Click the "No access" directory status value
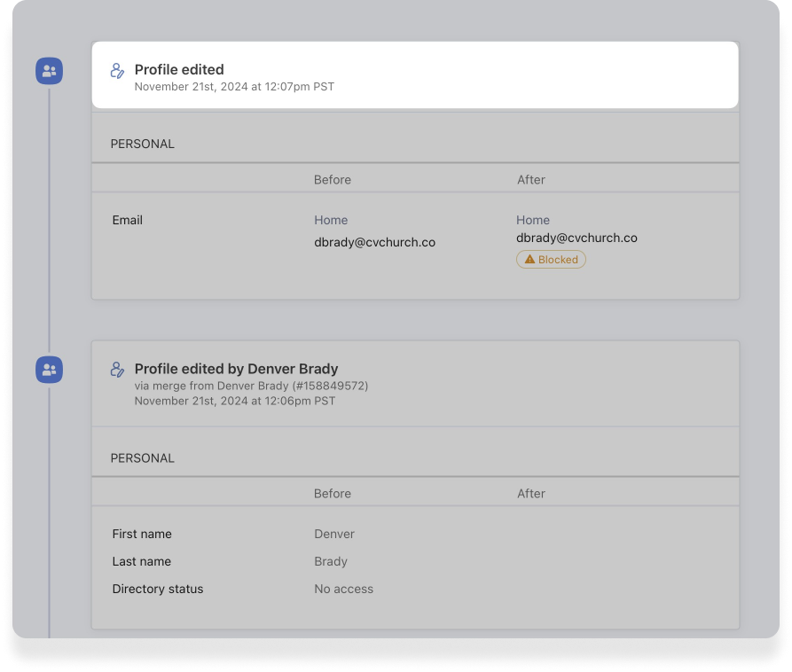The height and width of the screenshot is (672, 792). click(x=343, y=589)
